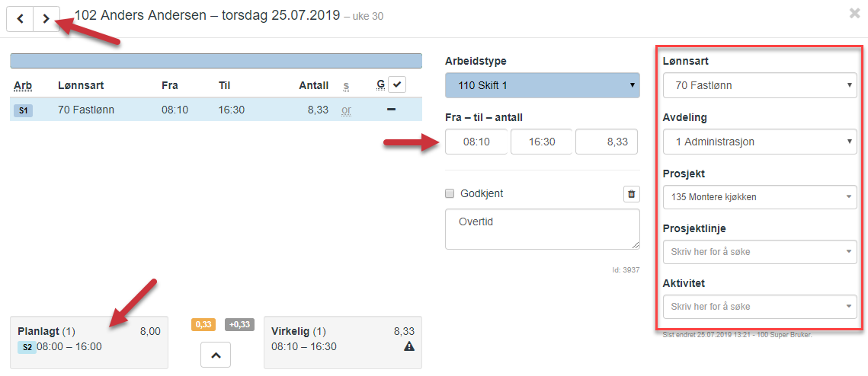Open the Arbeidstype dropdown showing 110 Skift 1
Viewport: 868px width, 376px height.
click(543, 86)
